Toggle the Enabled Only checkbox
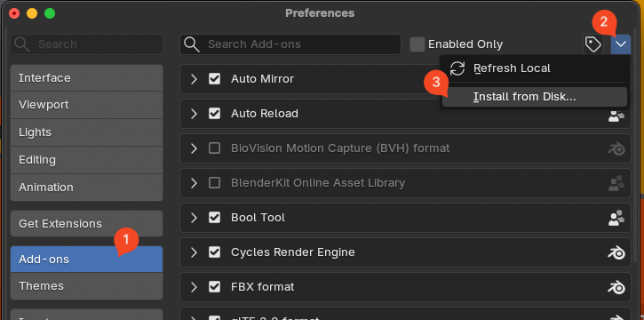This screenshot has width=644, height=320. (x=417, y=44)
